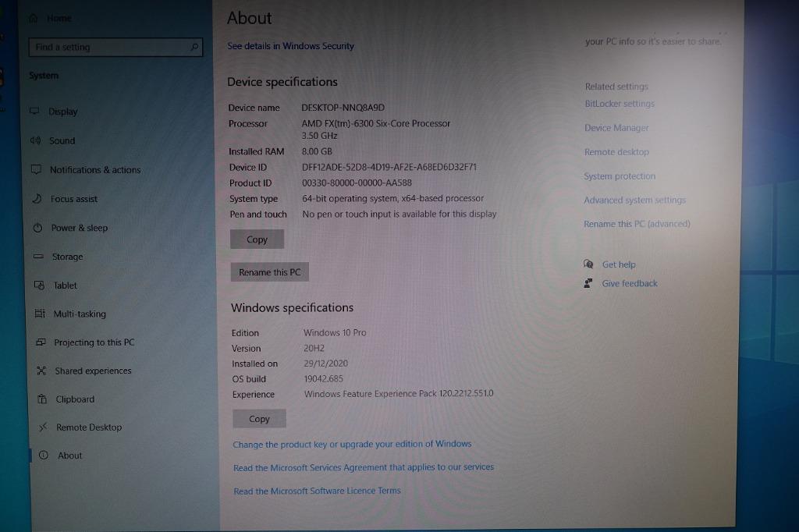The height and width of the screenshot is (532, 799).
Task: Click the About info icon
Action: [44, 455]
